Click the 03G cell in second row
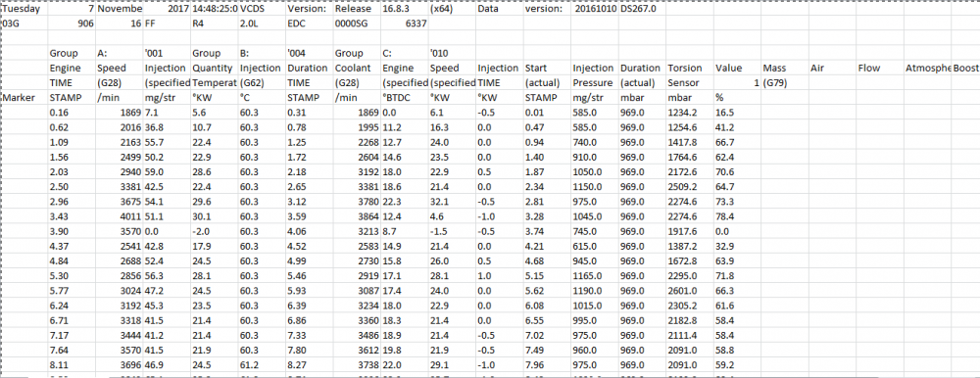980x378 pixels. 24,24
